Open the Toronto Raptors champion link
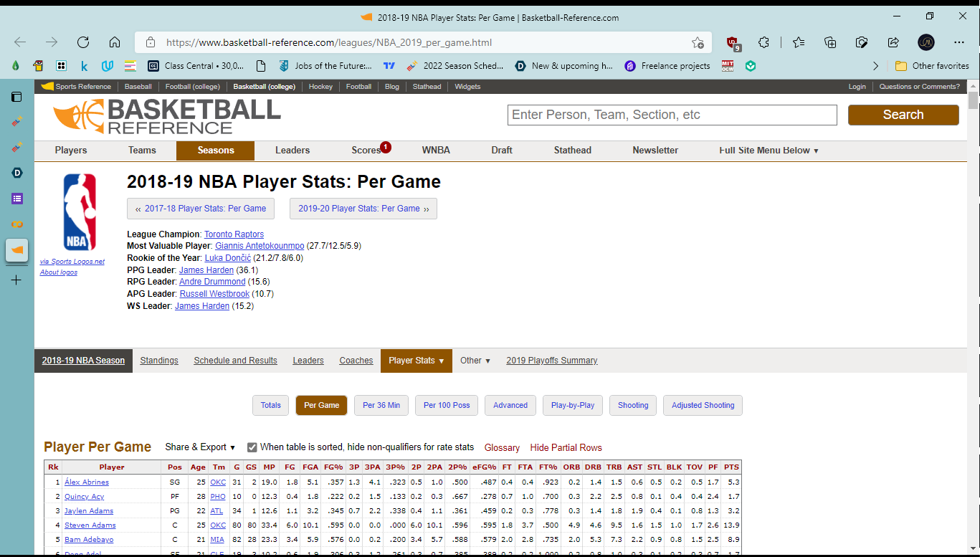Viewport: 980px width, 557px height. click(x=234, y=234)
